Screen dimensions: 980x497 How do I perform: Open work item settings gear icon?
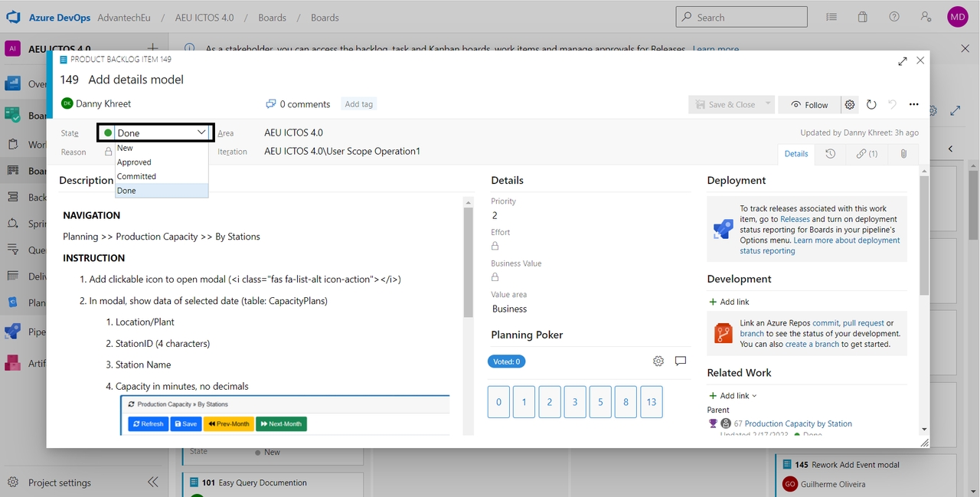click(850, 105)
